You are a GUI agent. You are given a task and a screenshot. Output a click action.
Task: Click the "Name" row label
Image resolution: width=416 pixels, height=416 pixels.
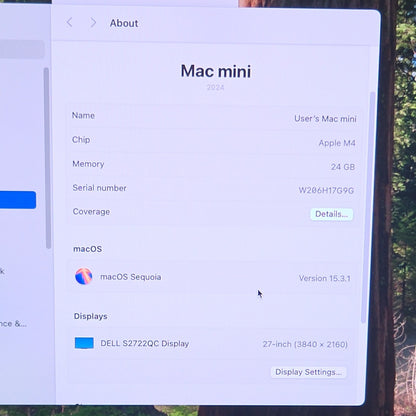83,115
